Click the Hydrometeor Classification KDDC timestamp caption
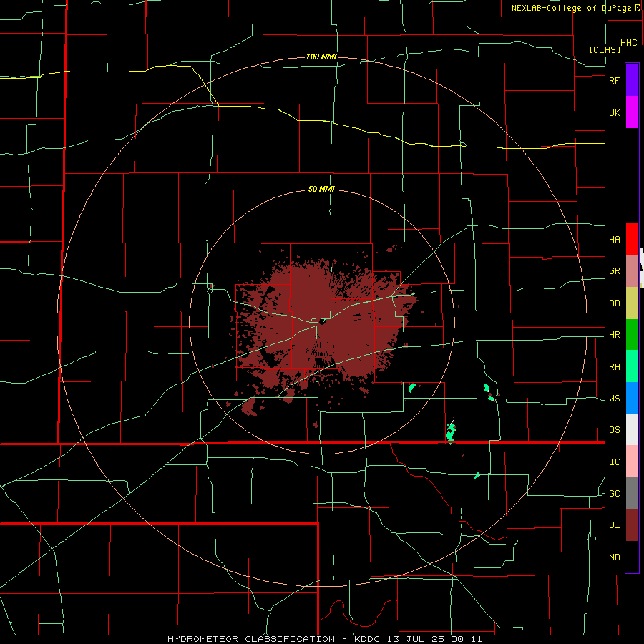644x644 pixels. tap(325, 639)
